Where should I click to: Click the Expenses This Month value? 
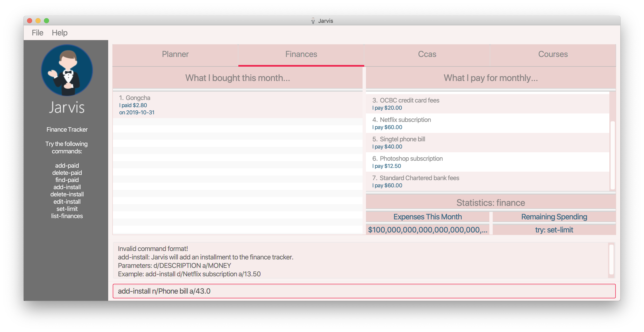coord(427,230)
